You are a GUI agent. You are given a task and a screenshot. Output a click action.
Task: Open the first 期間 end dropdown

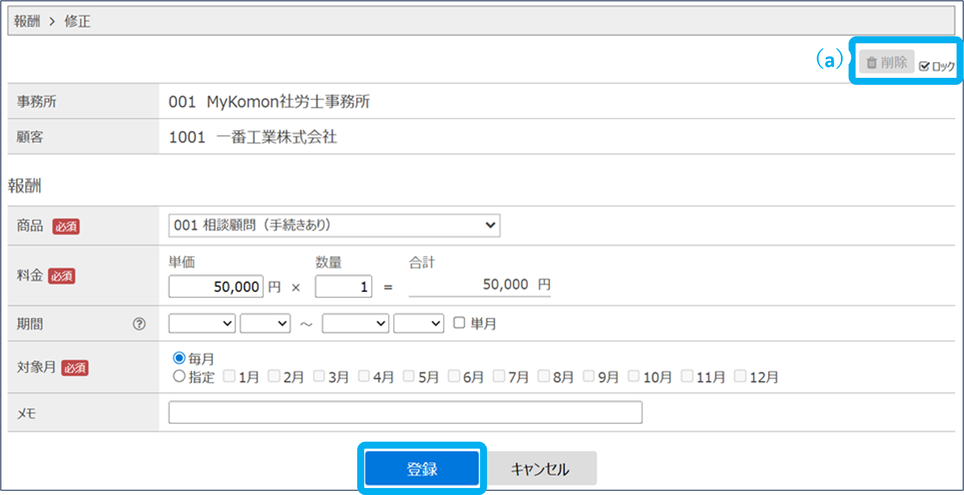pos(355,323)
